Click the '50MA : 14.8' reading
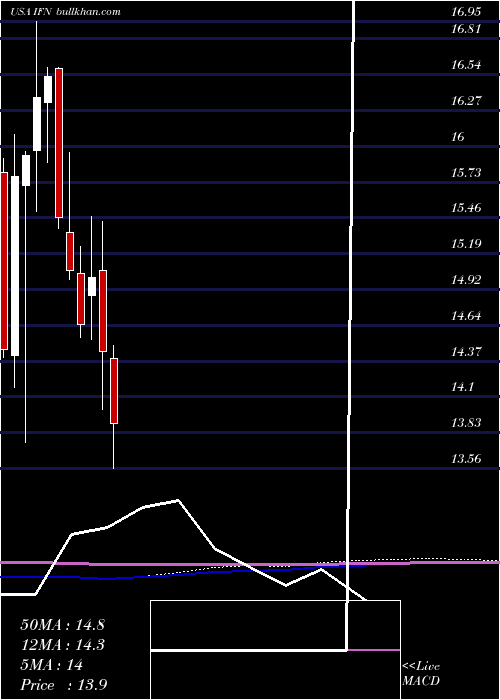This screenshot has width=500, height=700. [x=62, y=625]
